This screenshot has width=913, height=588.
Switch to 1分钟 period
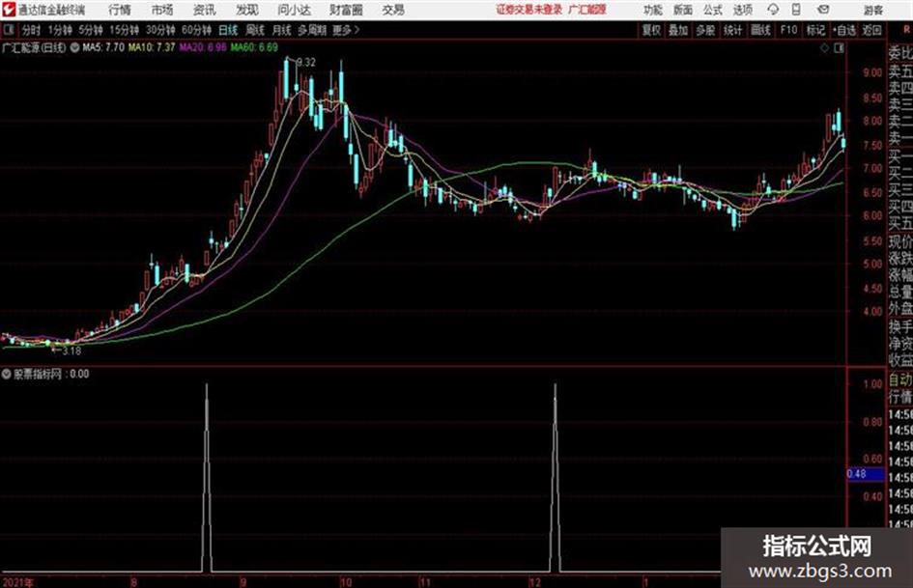coord(59,30)
